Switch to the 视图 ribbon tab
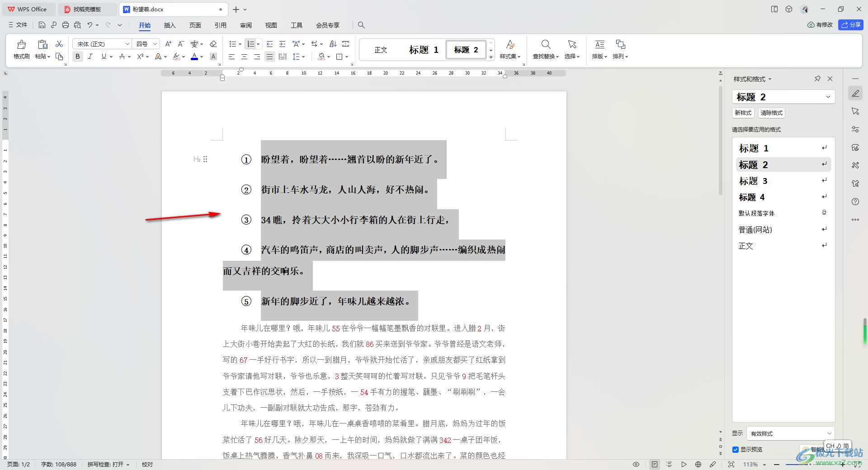Screen dimensions: 868x470 click(x=271, y=25)
